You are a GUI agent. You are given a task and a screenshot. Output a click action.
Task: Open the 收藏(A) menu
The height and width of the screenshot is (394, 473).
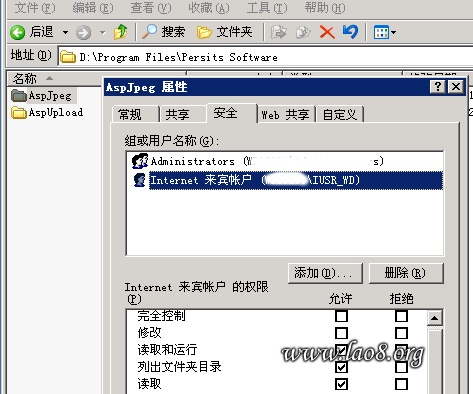[x=209, y=8]
